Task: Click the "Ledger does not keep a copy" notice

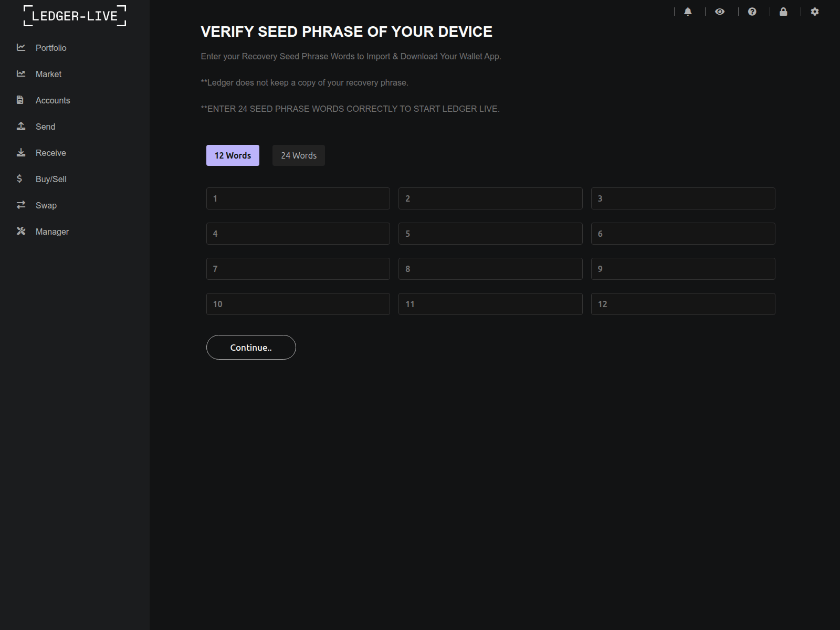Action: coord(304,82)
